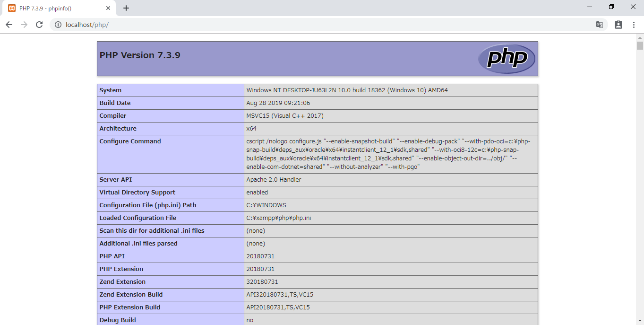Image resolution: width=644 pixels, height=325 pixels.
Task: Click the Zend Extension Build label
Action: coord(131,295)
